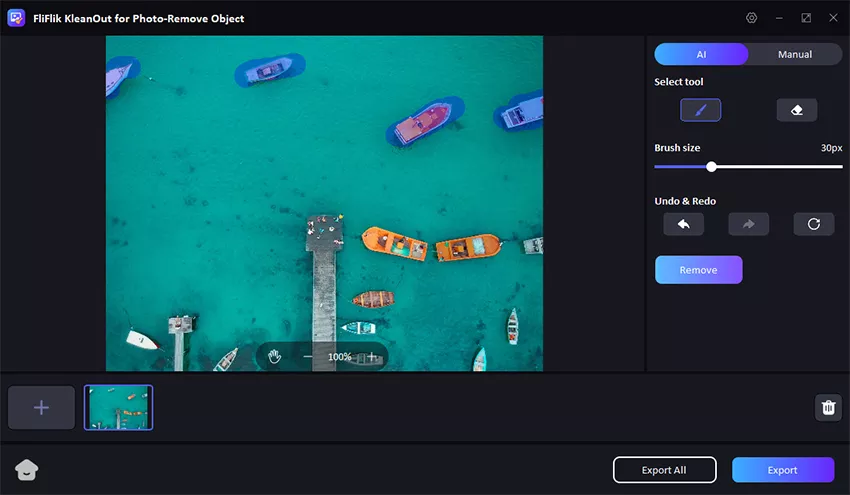Select the eraser tool
This screenshot has height=495, width=850.
(796, 110)
